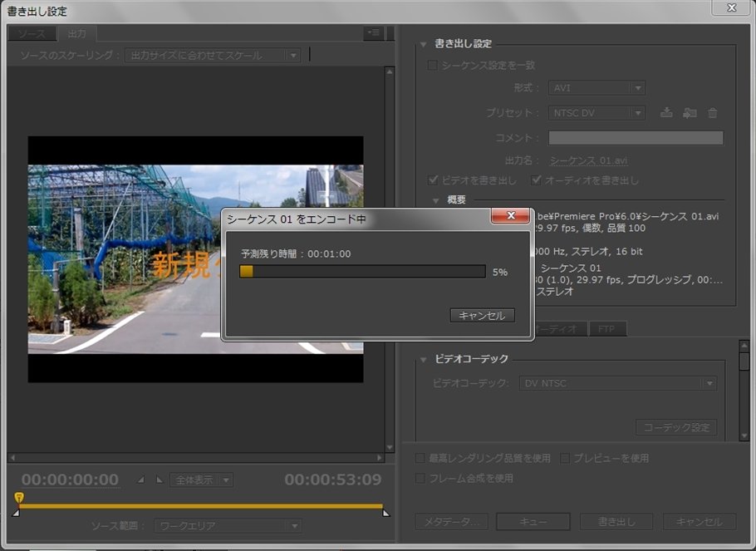Expand the ソース範囲 ワークエリア dropdown
The width and height of the screenshot is (756, 551).
click(x=228, y=526)
